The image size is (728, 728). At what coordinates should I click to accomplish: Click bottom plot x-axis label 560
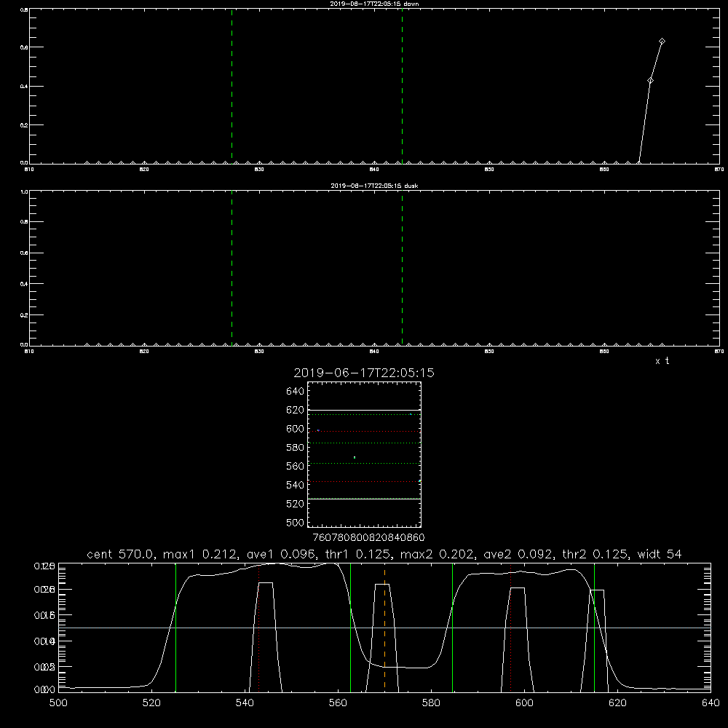(338, 703)
